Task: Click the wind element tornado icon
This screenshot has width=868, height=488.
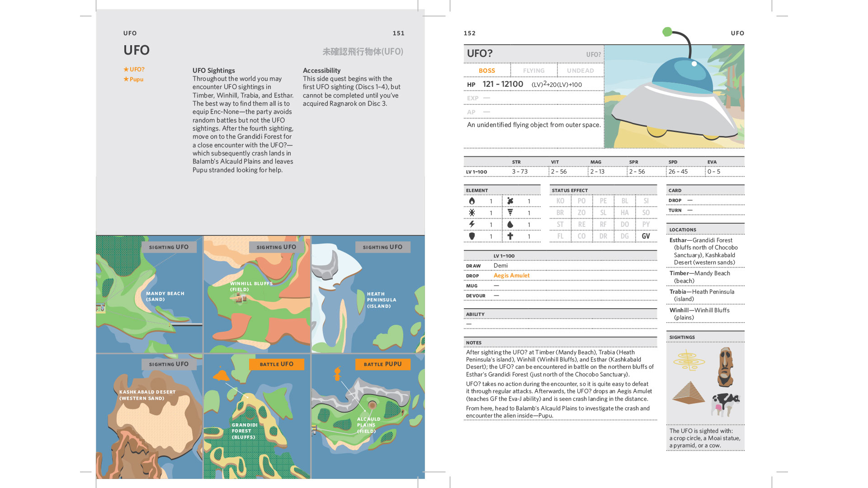Action: pos(510,212)
